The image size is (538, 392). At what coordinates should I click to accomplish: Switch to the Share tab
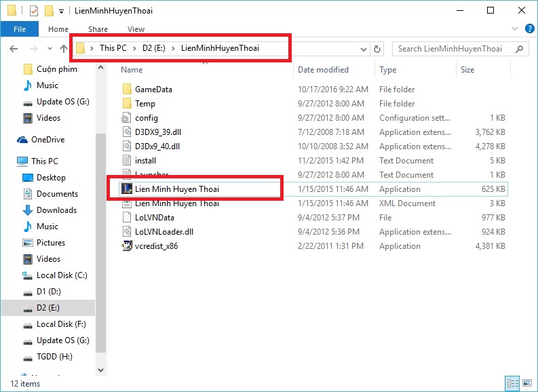[98, 29]
